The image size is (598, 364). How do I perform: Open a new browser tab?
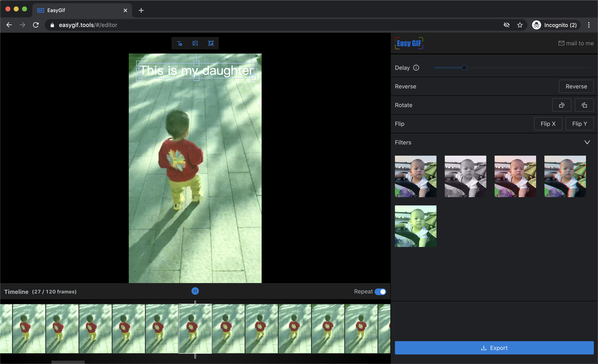(141, 10)
